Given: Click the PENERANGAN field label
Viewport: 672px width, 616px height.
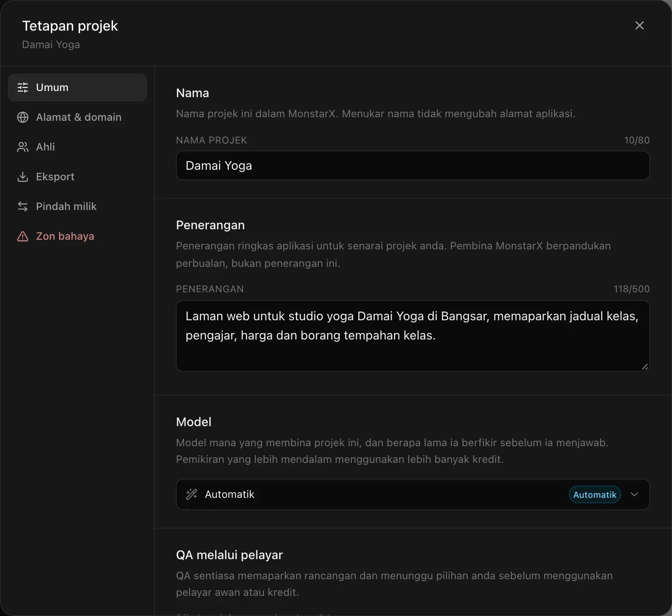Looking at the screenshot, I should (210, 289).
